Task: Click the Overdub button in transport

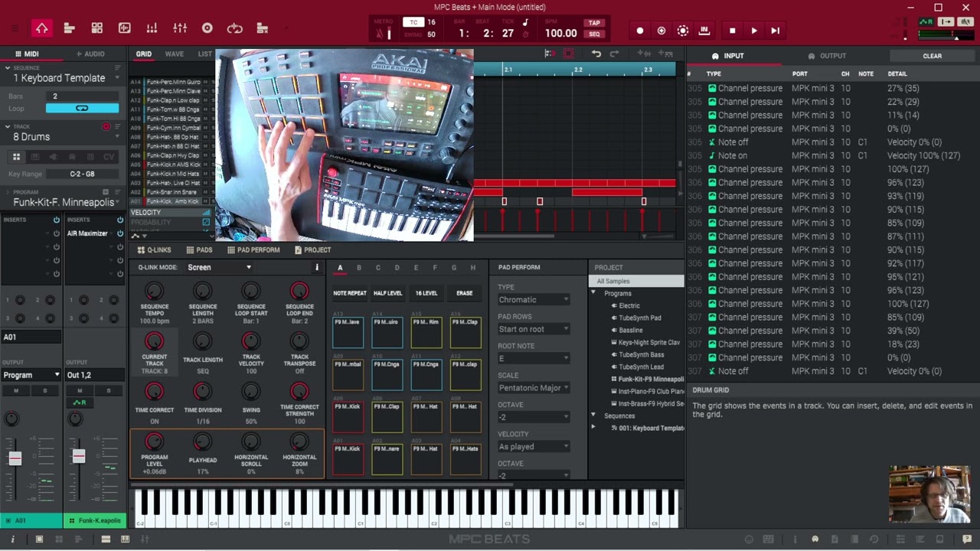Action: click(661, 31)
